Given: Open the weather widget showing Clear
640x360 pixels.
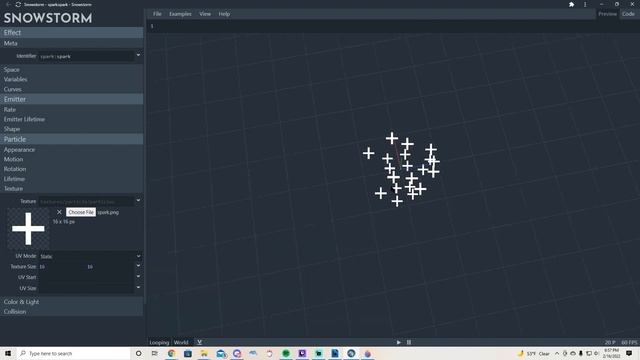Looking at the screenshot, I should (534, 353).
